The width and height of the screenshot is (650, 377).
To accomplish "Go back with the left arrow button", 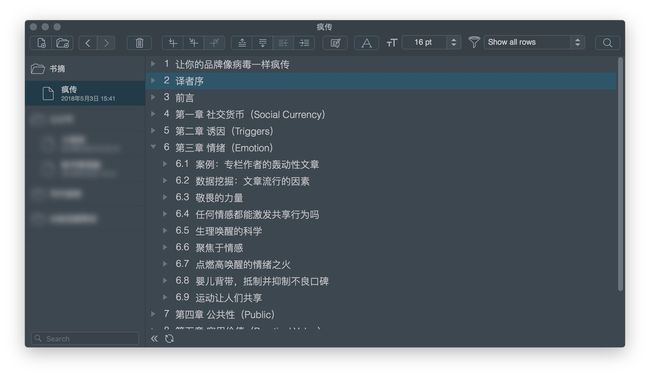I will pyautogui.click(x=87, y=43).
